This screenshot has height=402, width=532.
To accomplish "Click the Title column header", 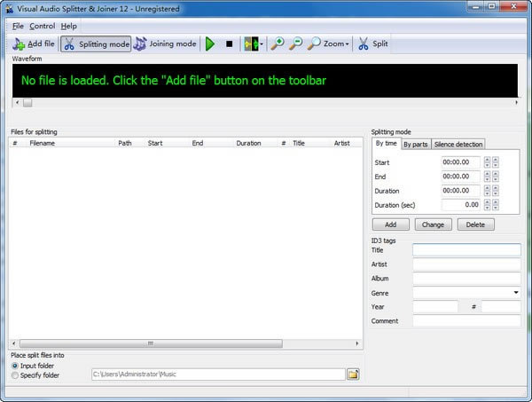I will click(x=299, y=143).
